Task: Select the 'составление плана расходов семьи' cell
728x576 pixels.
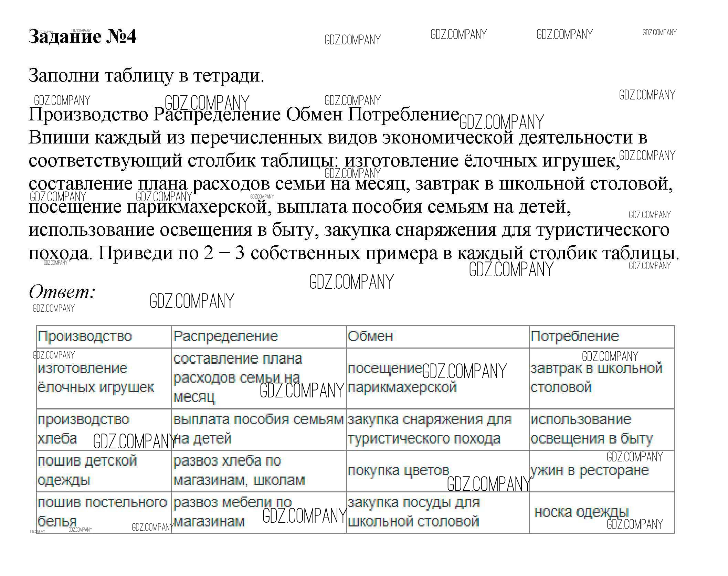Action: [x=238, y=378]
